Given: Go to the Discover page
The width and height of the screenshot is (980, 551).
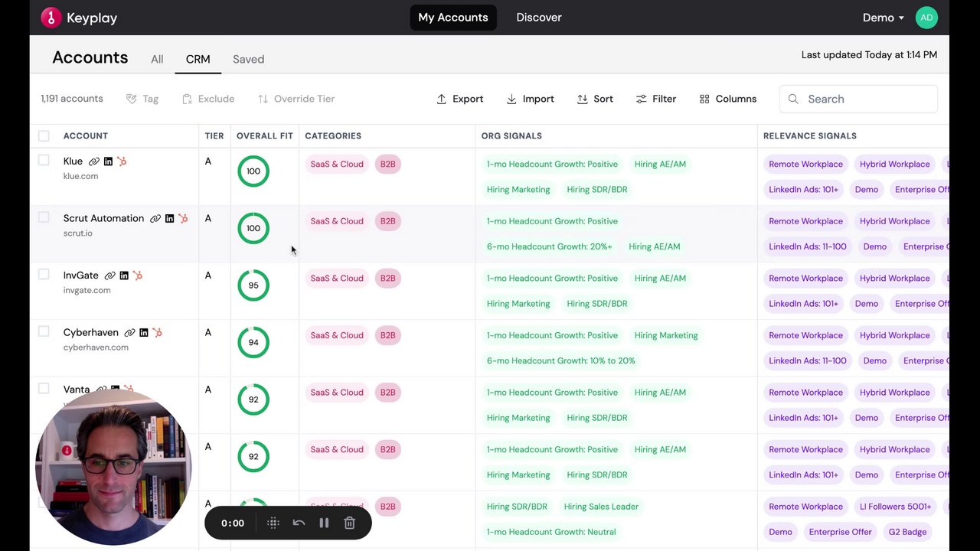Looking at the screenshot, I should point(539,18).
